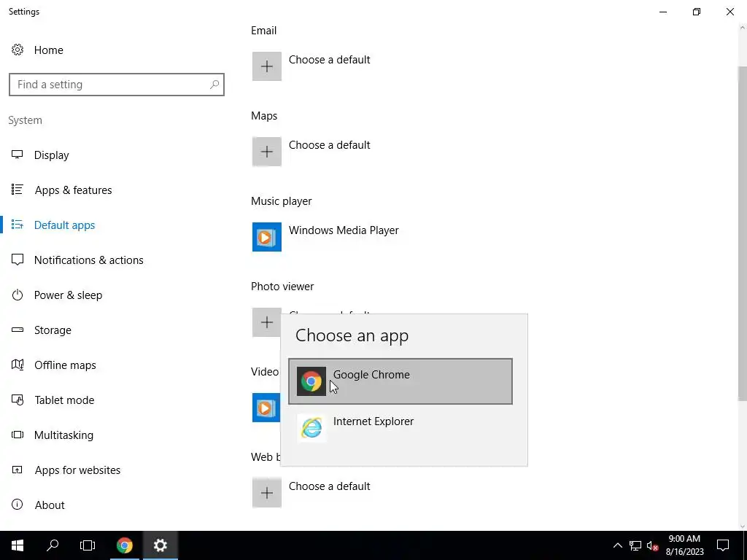Click the plus icon under Email

[267, 66]
